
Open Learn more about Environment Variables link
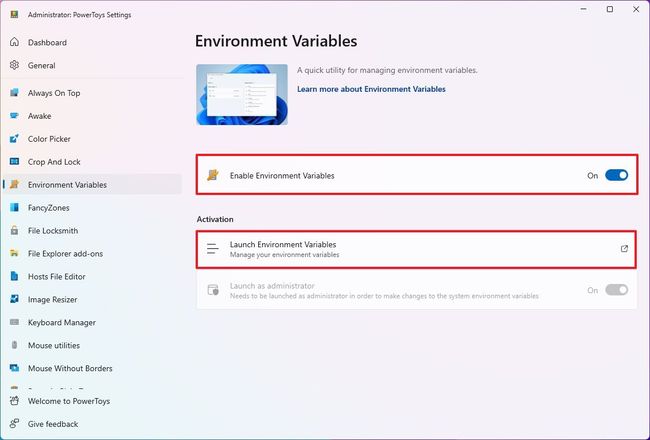pyautogui.click(x=371, y=89)
